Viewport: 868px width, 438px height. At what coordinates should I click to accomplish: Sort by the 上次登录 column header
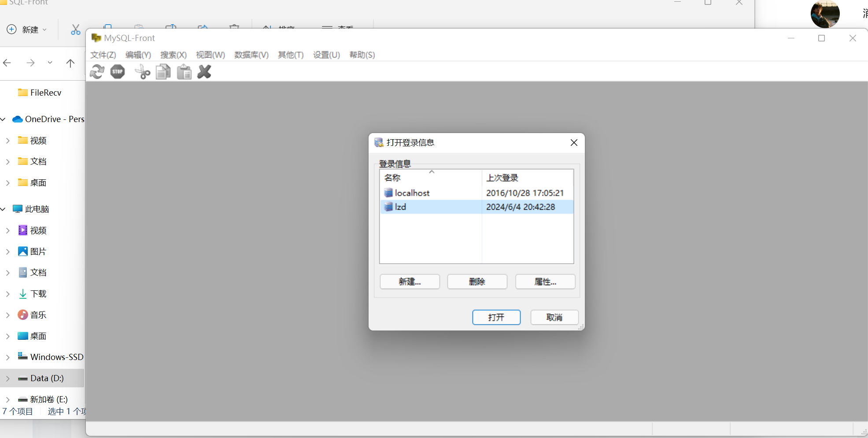point(528,178)
